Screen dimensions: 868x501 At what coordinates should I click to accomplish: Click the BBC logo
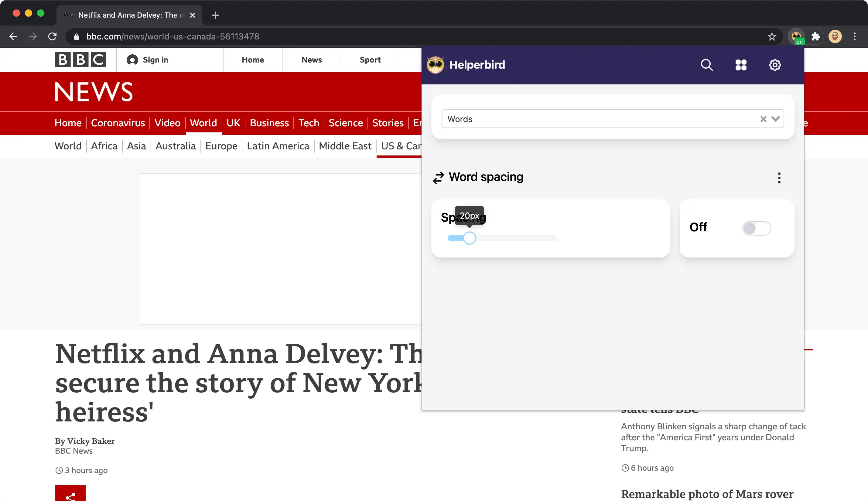pyautogui.click(x=80, y=60)
